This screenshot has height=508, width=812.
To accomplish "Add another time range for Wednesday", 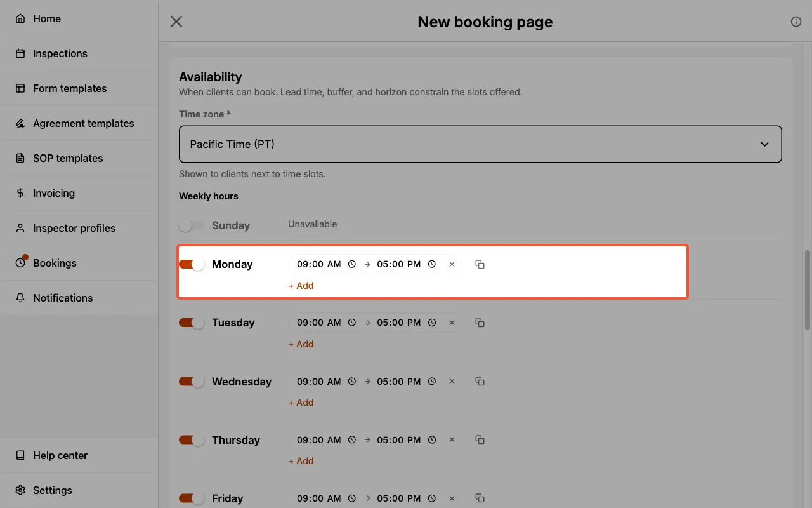I will point(301,403).
